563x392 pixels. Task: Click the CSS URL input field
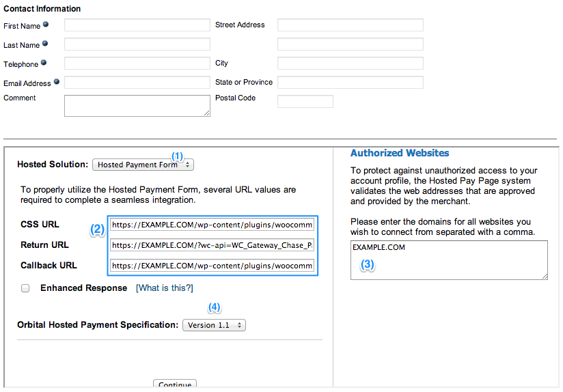pyautogui.click(x=212, y=225)
